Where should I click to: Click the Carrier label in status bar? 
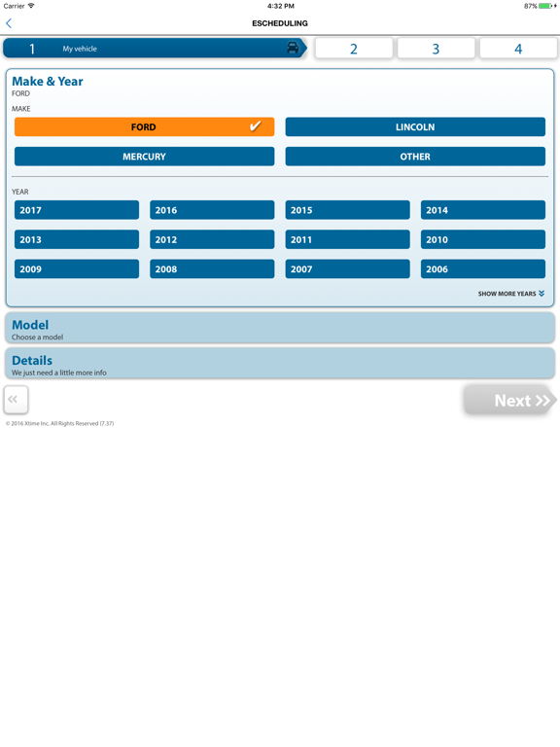(14, 6)
